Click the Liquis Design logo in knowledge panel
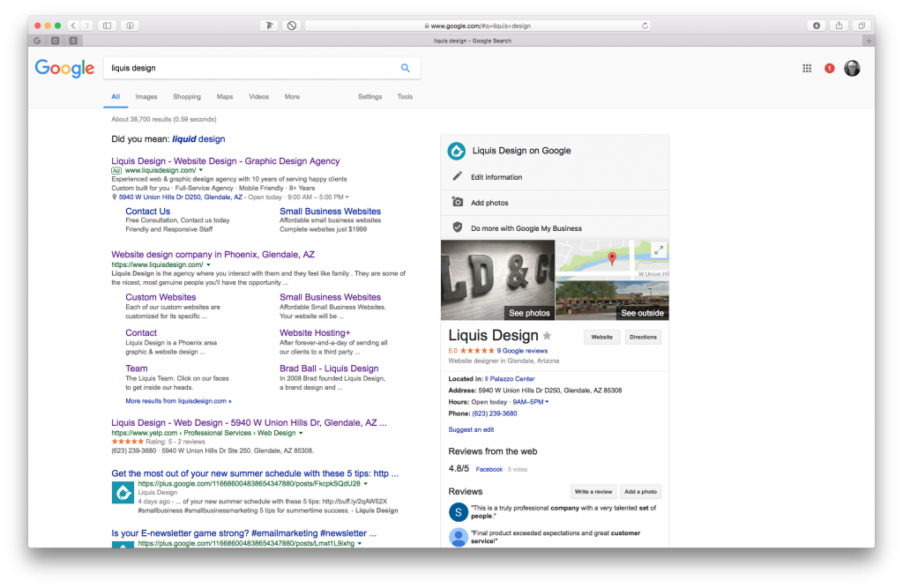This screenshot has height=588, width=903. (457, 151)
